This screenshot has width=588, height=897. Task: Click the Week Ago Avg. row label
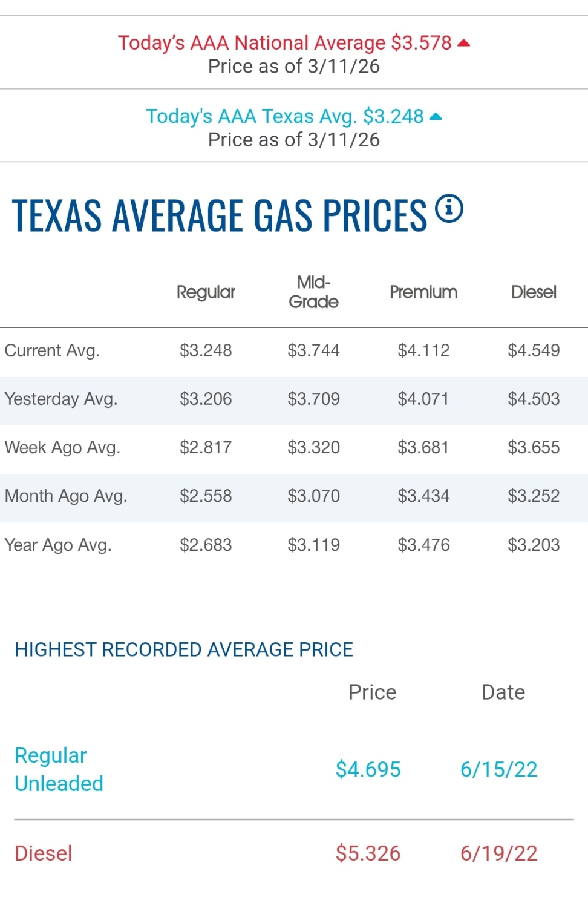click(x=62, y=448)
